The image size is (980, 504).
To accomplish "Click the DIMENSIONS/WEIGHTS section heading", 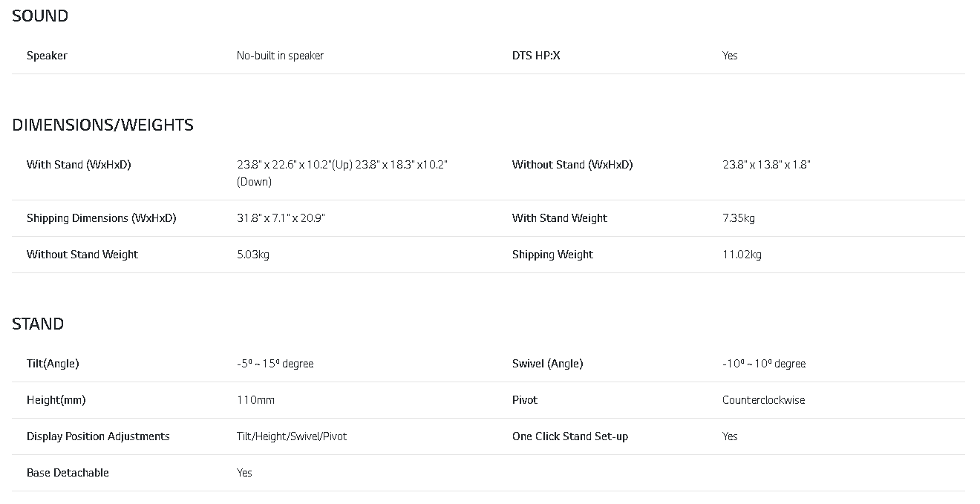I will pos(102,125).
